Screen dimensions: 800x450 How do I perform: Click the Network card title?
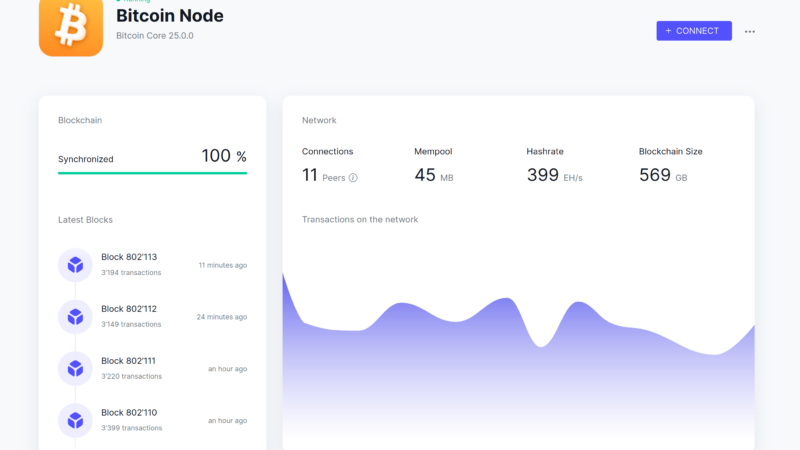(319, 120)
